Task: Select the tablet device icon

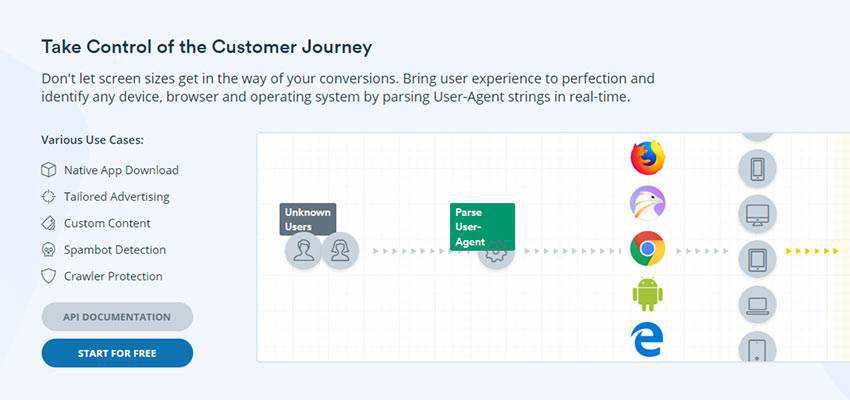Action: point(757,259)
